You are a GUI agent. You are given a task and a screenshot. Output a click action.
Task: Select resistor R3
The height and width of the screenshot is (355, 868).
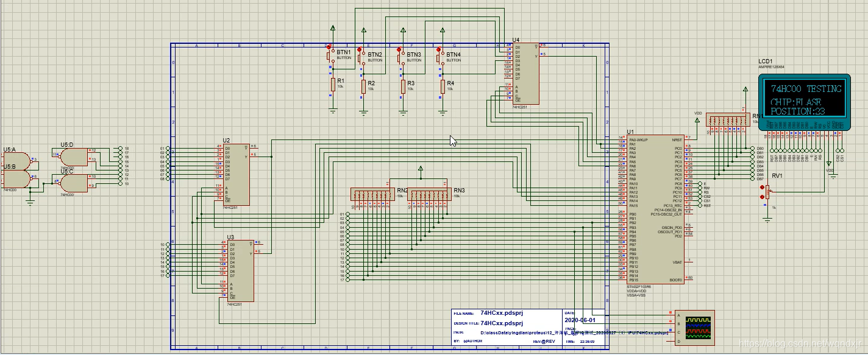[x=403, y=87]
